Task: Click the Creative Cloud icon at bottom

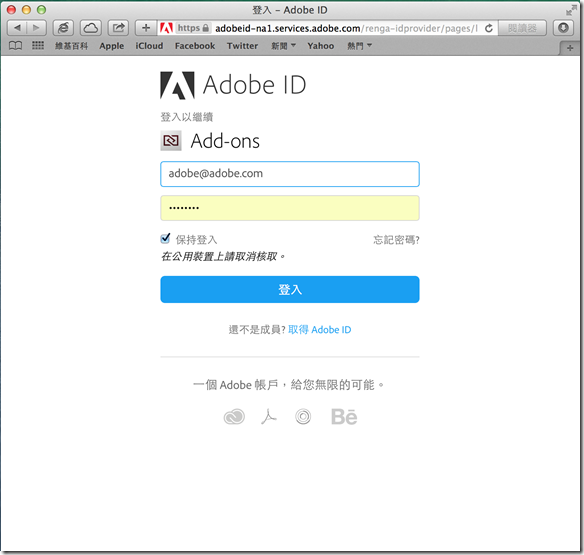Action: tap(234, 416)
